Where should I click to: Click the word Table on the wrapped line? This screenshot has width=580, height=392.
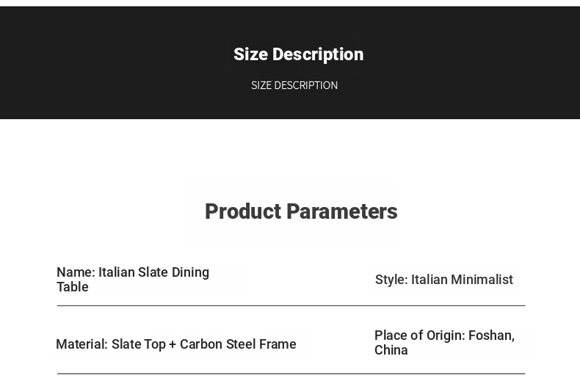[x=73, y=287]
